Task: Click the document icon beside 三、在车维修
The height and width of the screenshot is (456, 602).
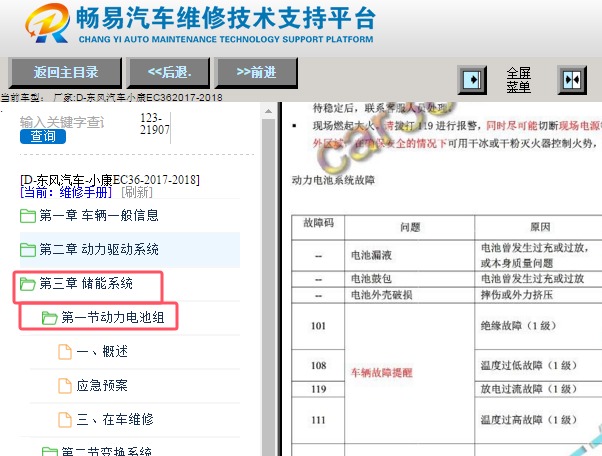Action: click(x=64, y=420)
